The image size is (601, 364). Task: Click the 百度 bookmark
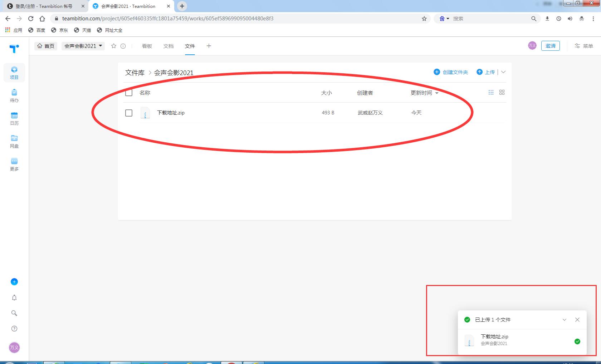point(37,30)
